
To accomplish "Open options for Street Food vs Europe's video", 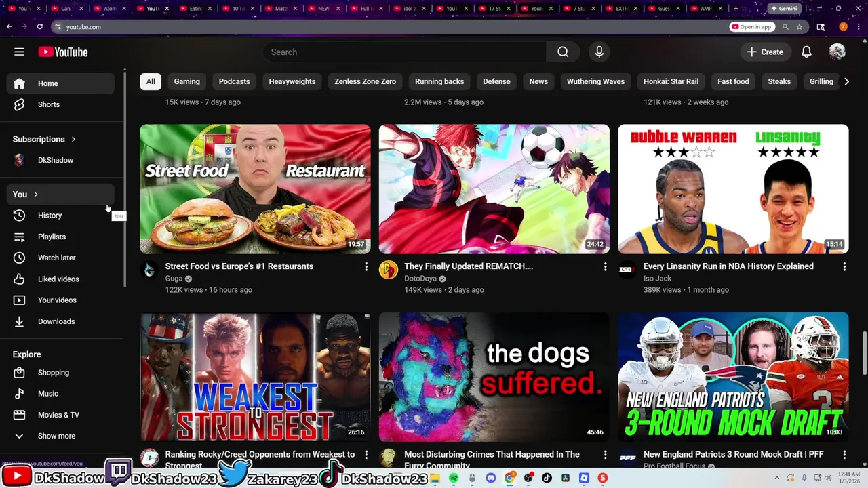I will pyautogui.click(x=366, y=267).
